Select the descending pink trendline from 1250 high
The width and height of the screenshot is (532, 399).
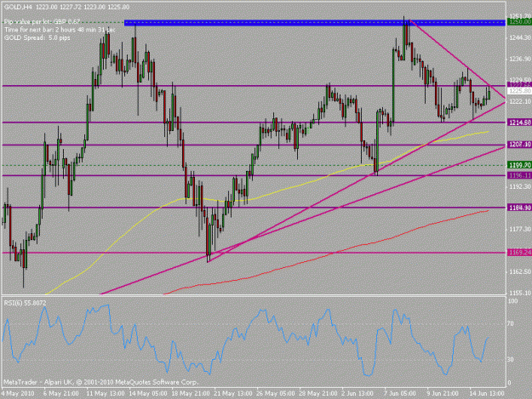point(458,60)
